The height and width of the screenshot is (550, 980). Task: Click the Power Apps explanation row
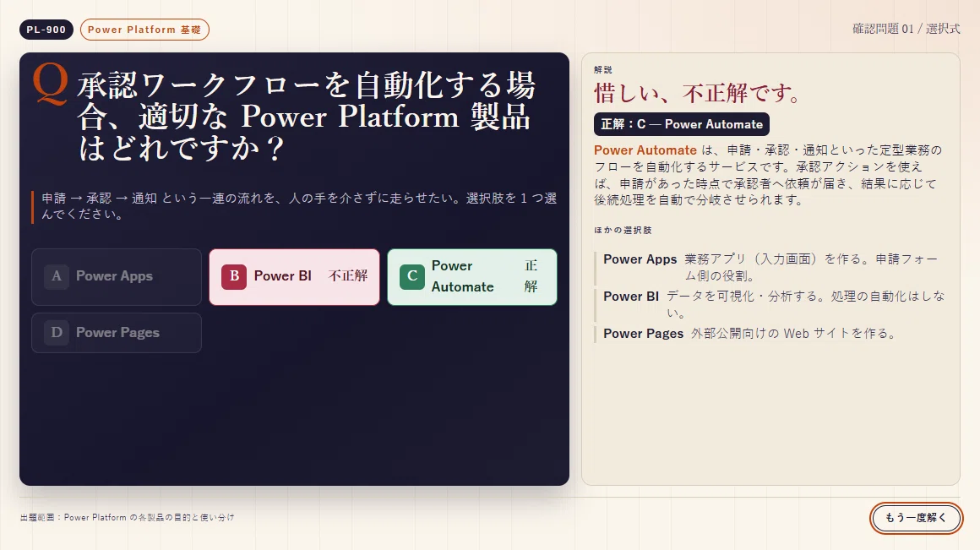pos(770,267)
